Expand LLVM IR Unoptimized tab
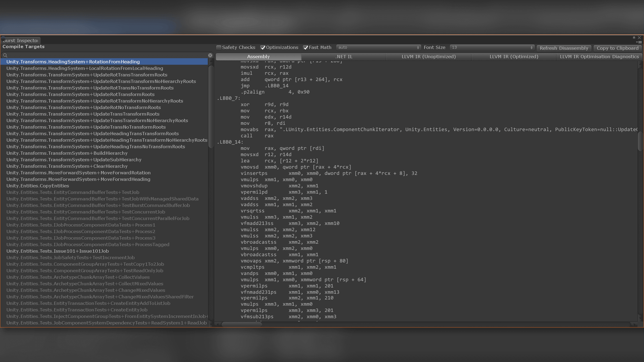 [429, 56]
